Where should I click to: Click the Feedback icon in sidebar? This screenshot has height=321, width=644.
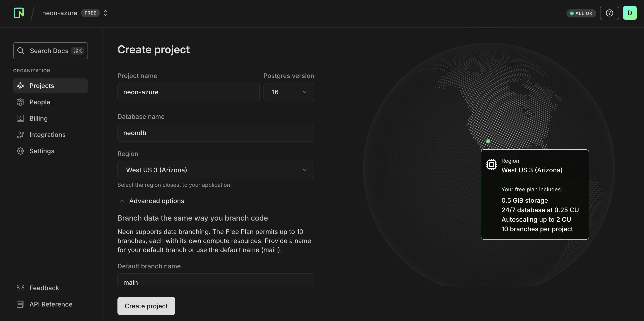point(20,288)
